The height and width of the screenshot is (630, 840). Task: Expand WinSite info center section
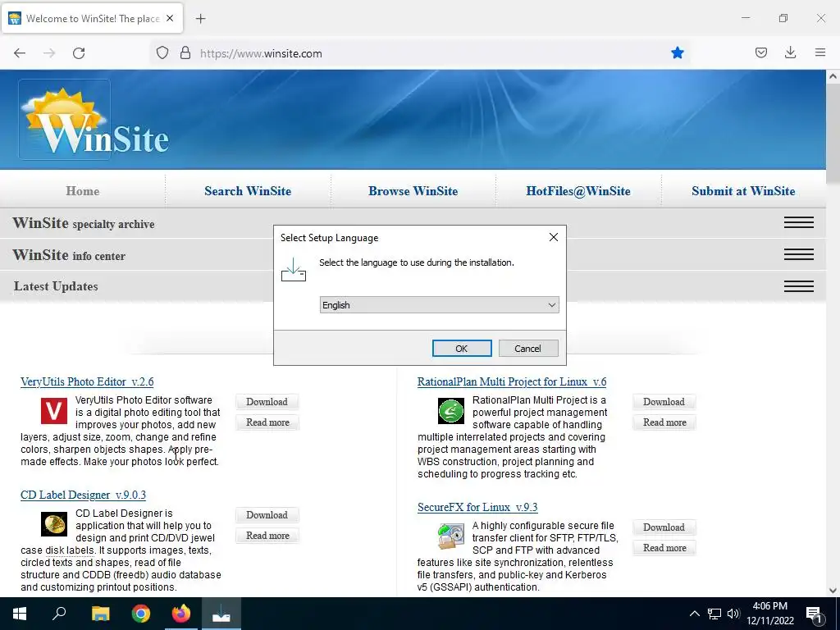(x=799, y=254)
